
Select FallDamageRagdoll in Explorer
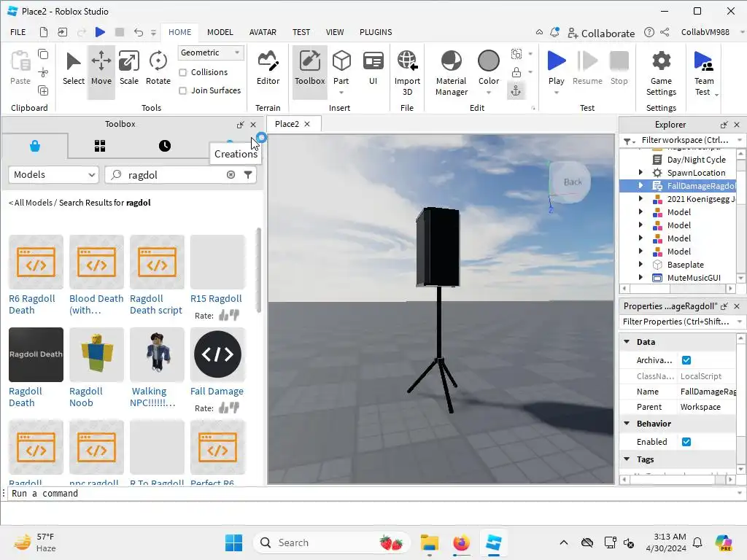coord(700,186)
